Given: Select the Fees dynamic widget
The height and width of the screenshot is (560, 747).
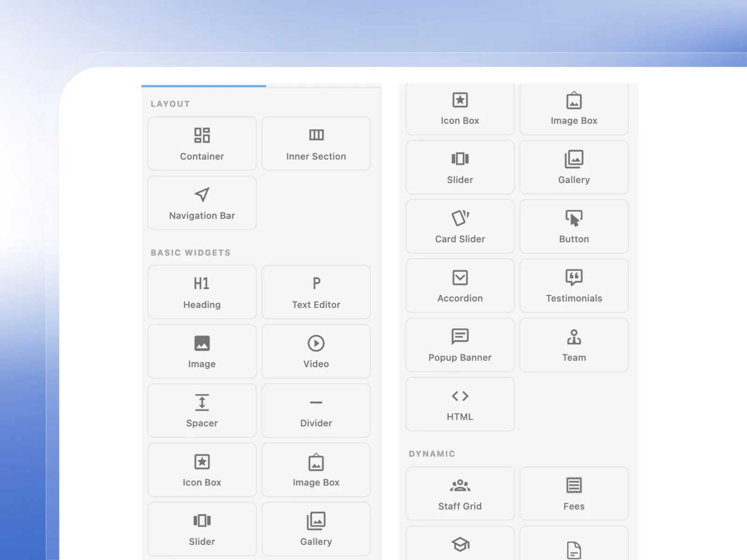Looking at the screenshot, I should 574,493.
